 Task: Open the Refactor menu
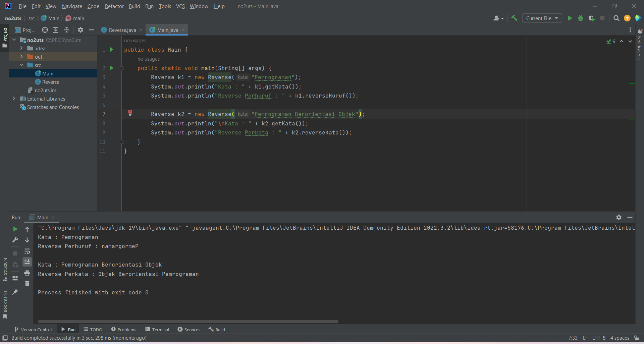[114, 6]
